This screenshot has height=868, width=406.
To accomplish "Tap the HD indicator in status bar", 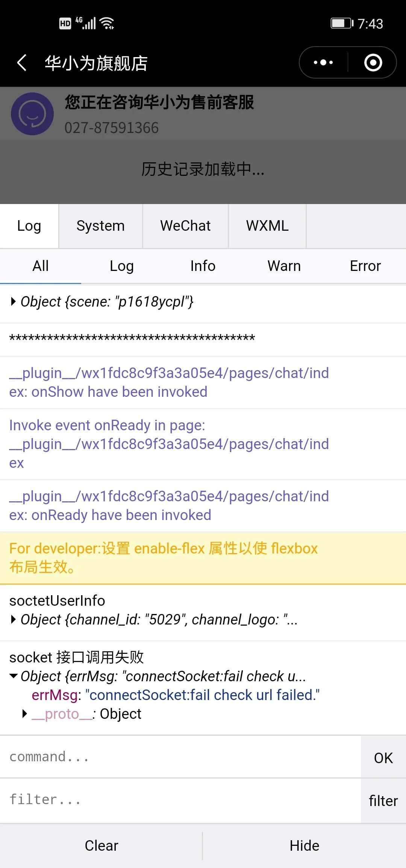I will point(65,23).
